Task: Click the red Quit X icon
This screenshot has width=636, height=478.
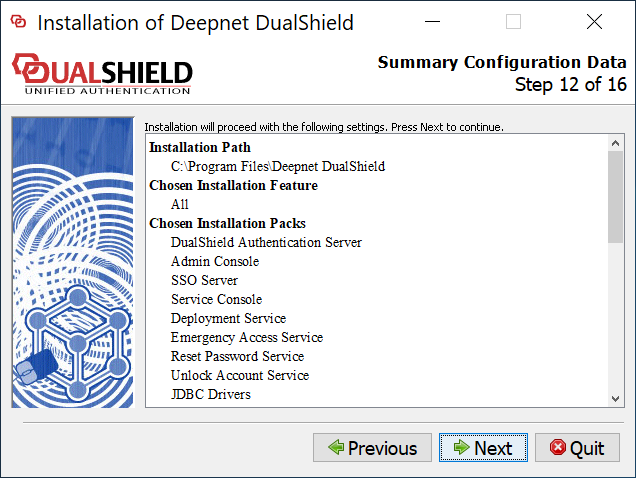Action: [557, 448]
